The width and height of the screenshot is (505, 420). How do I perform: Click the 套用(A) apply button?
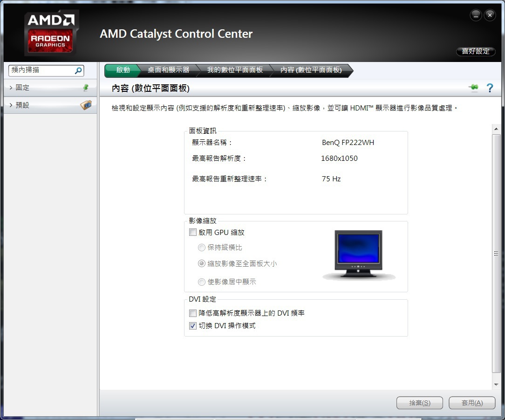pos(472,403)
